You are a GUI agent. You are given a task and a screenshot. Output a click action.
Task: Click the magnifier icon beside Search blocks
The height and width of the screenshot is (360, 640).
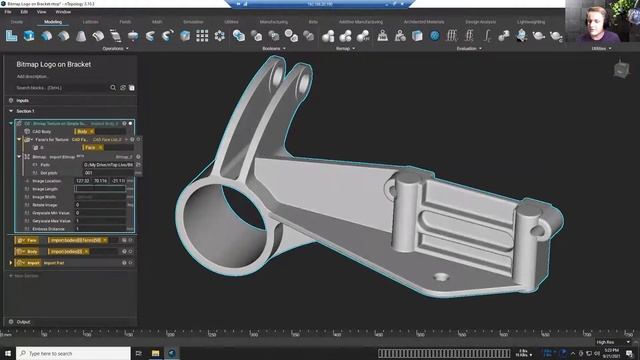(113, 88)
